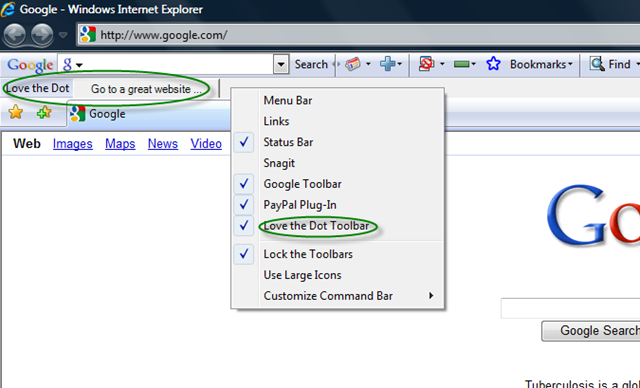The width and height of the screenshot is (640, 388).
Task: Open the Video link
Action: [x=206, y=144]
